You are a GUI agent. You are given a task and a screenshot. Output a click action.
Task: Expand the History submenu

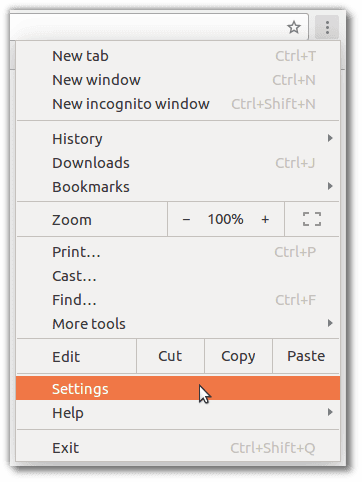pos(178,139)
